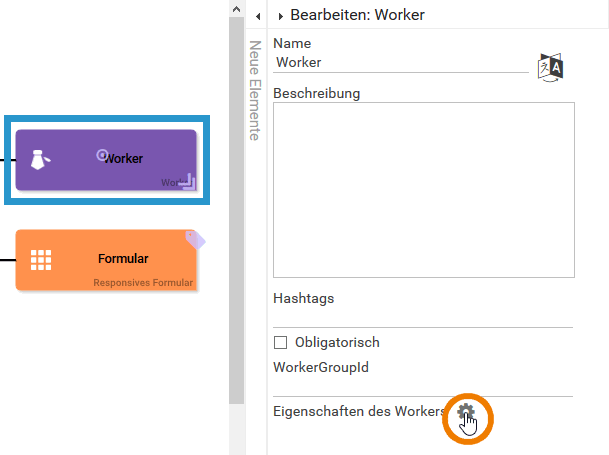Click the tie icon on Worker node
The image size is (609, 455).
pyautogui.click(x=40, y=160)
